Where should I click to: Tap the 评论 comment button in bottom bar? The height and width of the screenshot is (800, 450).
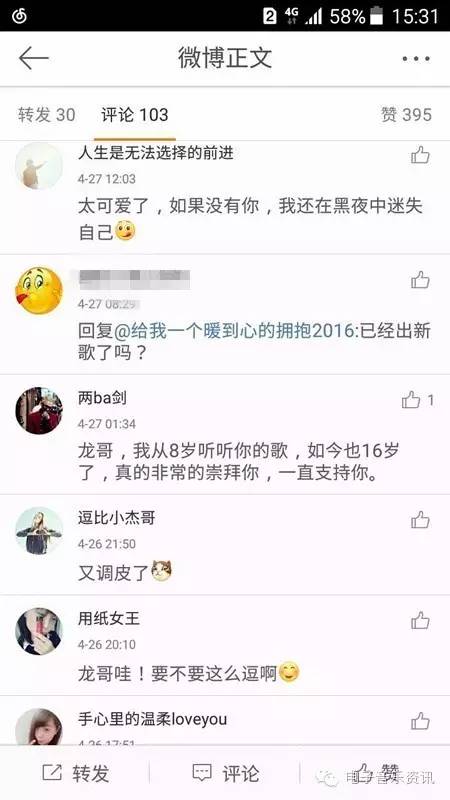click(x=226, y=773)
